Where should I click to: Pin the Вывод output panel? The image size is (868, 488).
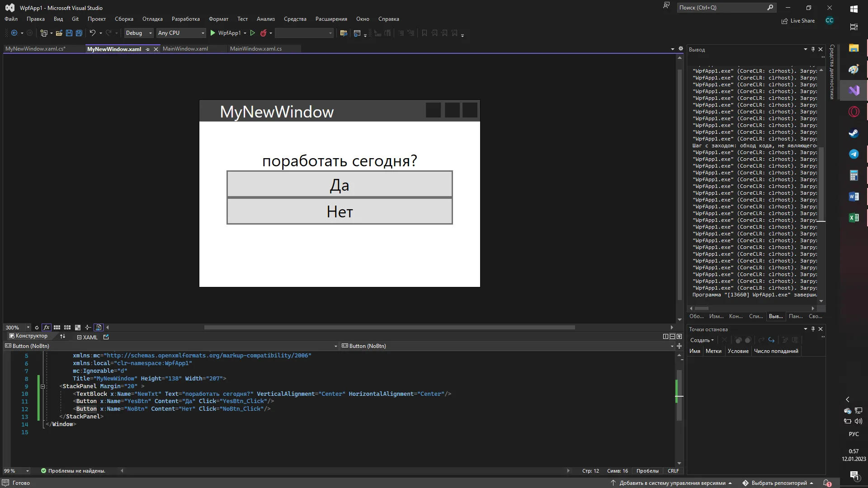(813, 49)
